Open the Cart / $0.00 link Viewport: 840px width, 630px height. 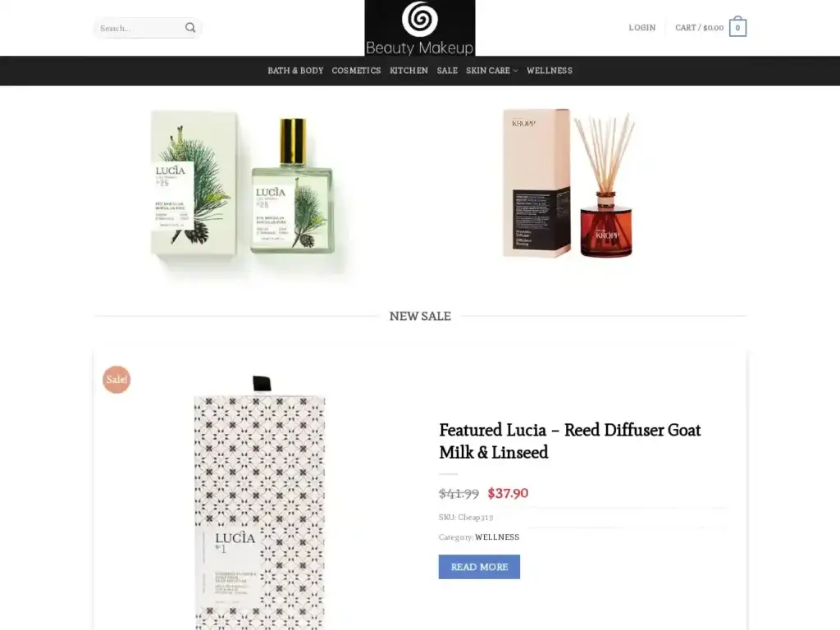(699, 28)
